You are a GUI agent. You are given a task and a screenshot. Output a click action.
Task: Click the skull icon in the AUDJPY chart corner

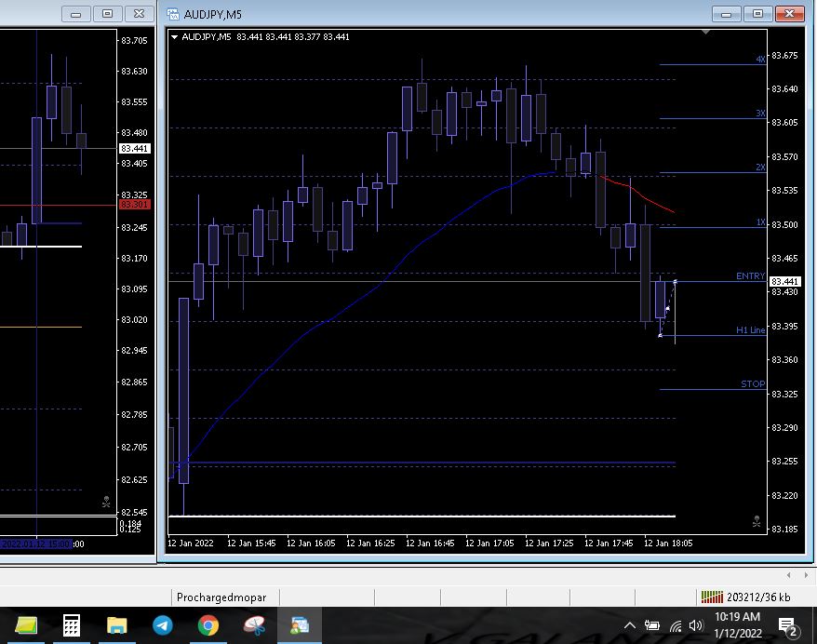coord(757,523)
